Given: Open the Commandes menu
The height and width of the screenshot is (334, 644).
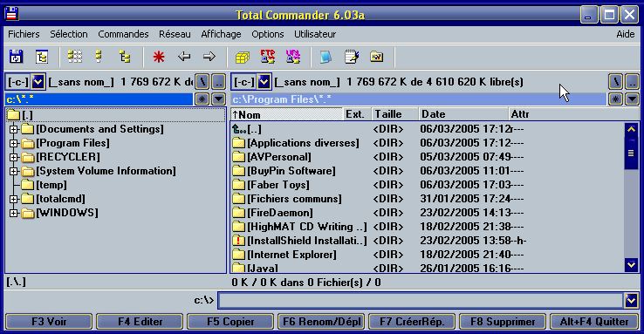Looking at the screenshot, I should coord(123,34).
